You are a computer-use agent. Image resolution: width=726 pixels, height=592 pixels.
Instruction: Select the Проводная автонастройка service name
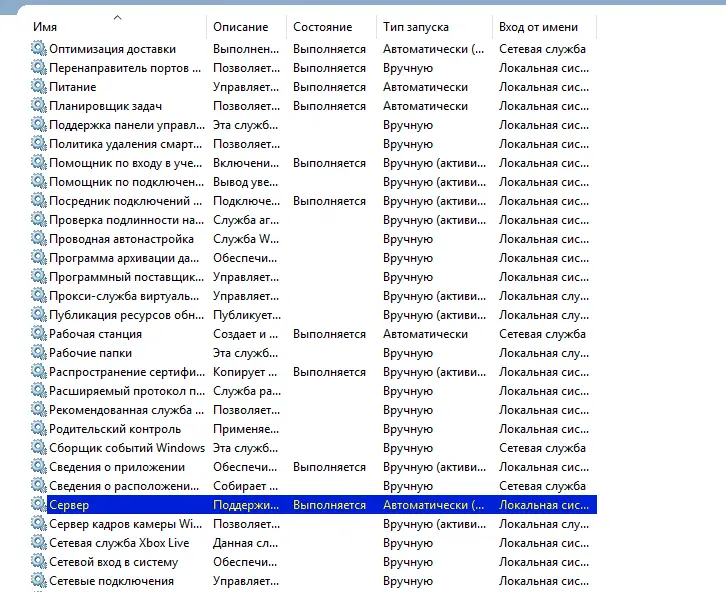(121, 239)
